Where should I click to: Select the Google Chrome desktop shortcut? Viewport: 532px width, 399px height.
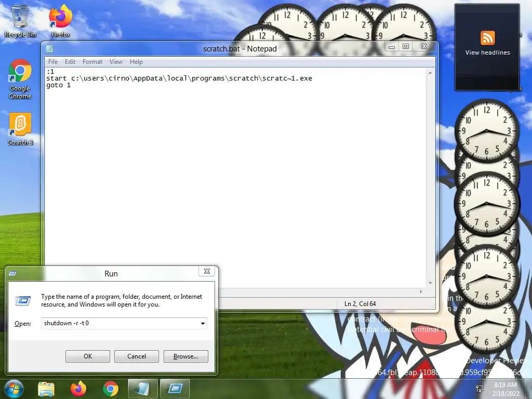coord(20,79)
